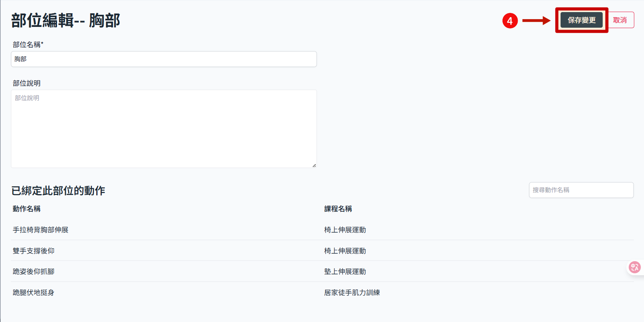Select the 手拉椅背胸部伸展 action row
644x322 pixels.
click(x=323, y=230)
